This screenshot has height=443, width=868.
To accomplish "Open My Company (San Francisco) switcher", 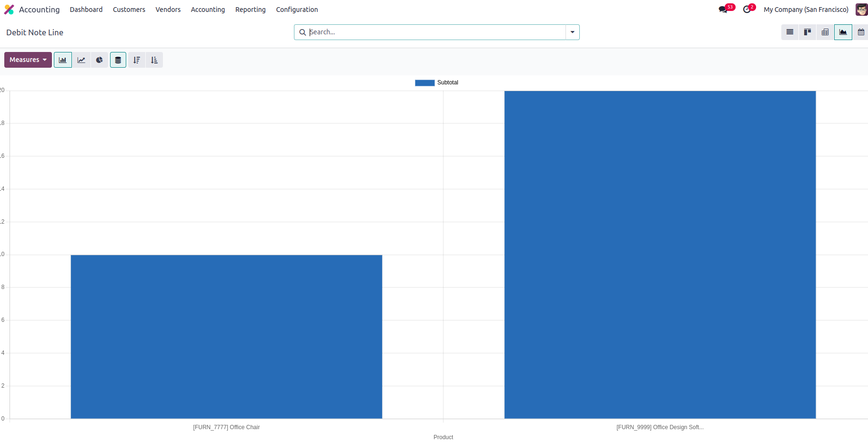I will pos(806,10).
